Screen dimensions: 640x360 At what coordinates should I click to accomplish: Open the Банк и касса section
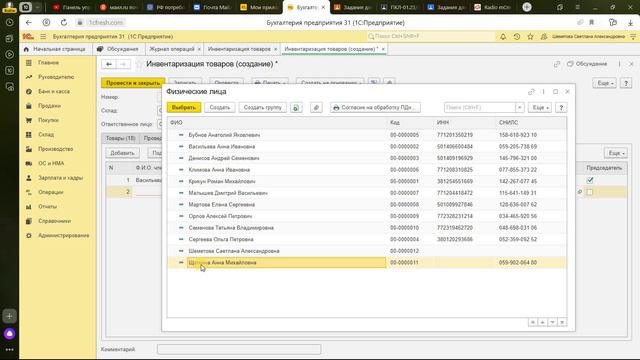[x=53, y=91]
